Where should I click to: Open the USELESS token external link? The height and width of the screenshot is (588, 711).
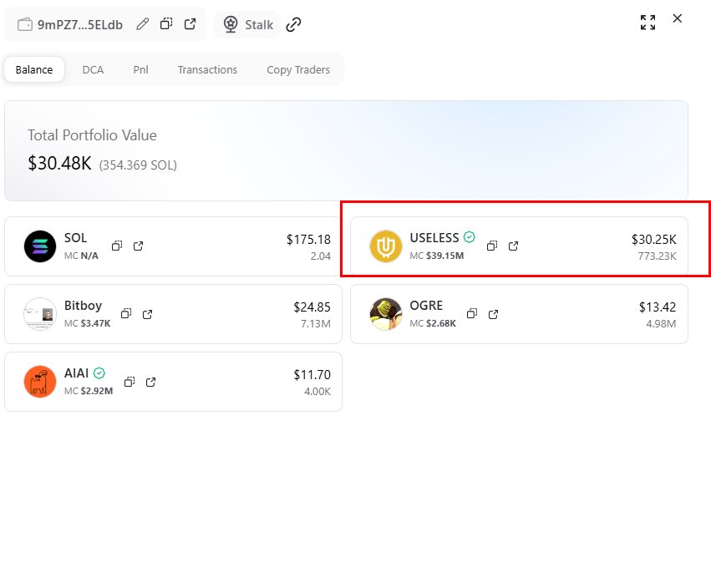[514, 246]
